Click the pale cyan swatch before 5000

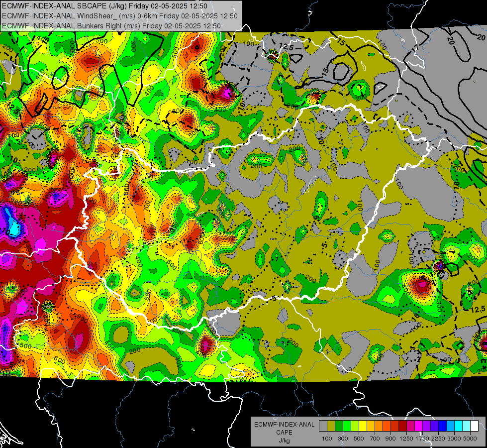point(467,426)
